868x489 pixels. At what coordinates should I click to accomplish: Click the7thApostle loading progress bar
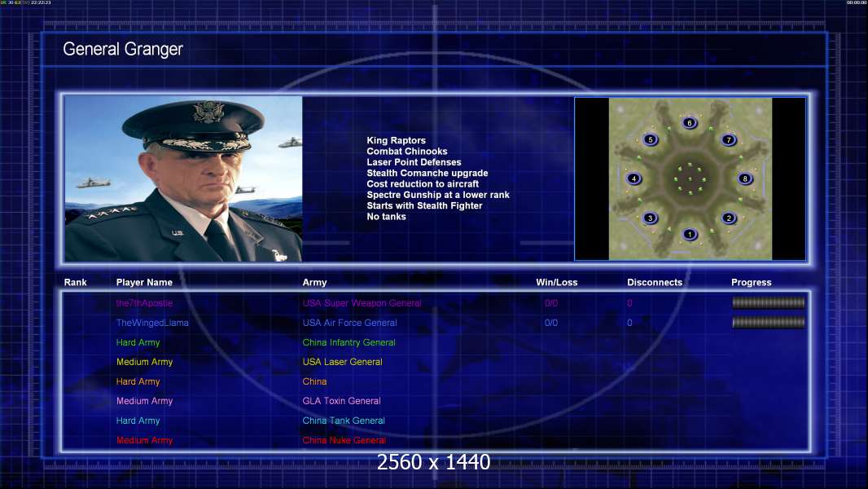coord(769,302)
